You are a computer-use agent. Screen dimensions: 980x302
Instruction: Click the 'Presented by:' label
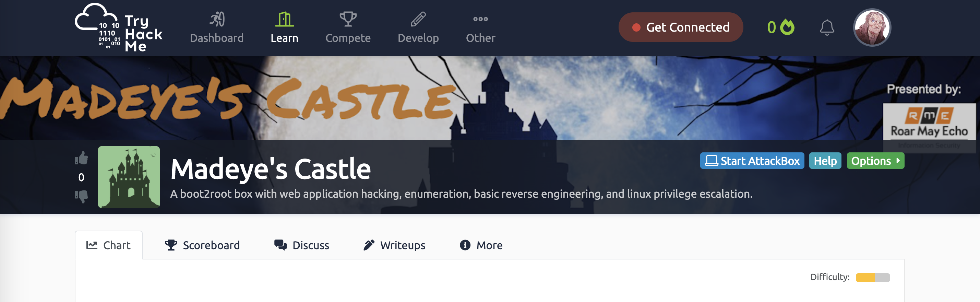tap(924, 89)
